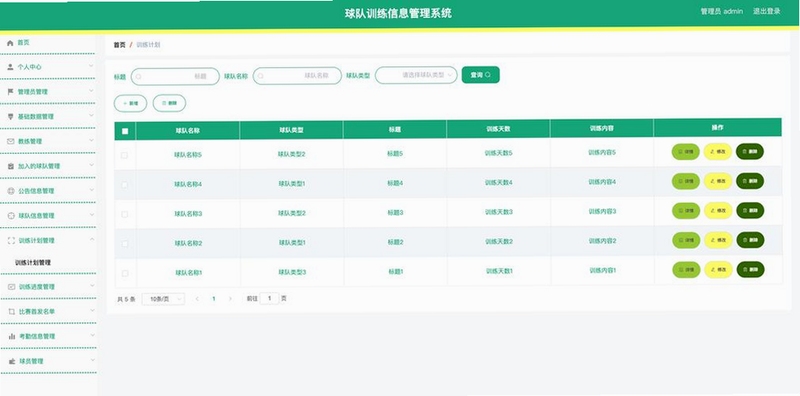Click 修改 for 球队名称1 row
This screenshot has height=396, width=800.
pos(718,270)
